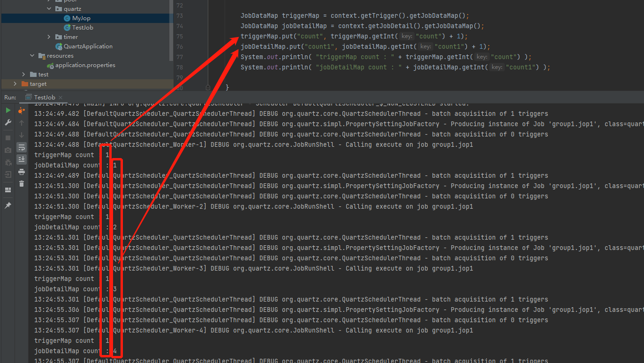Expand the target folder
The image size is (644, 363).
click(15, 84)
